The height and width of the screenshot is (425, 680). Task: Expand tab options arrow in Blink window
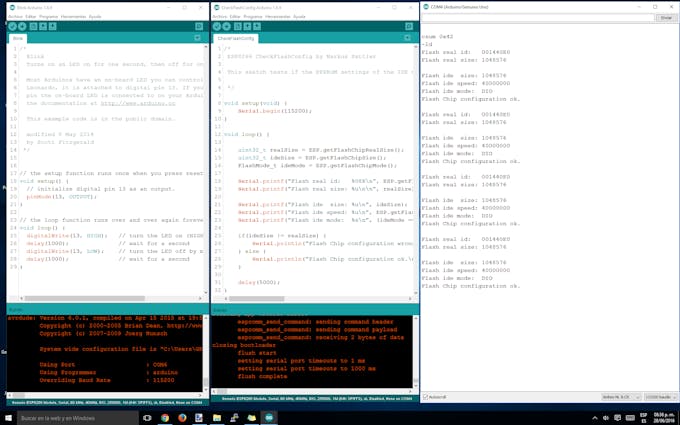coord(198,38)
